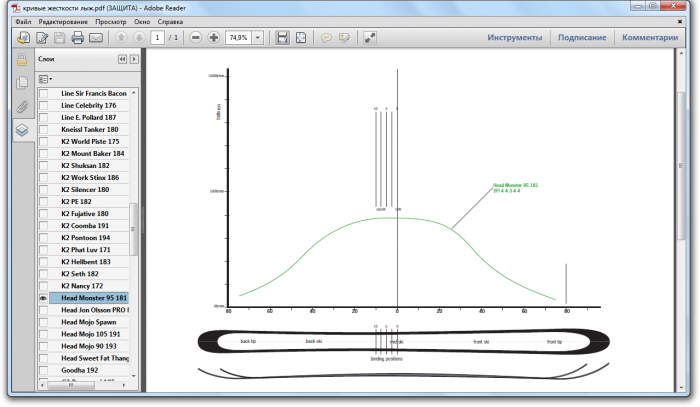700x407 pixels.
Task: Toggle visibility box for Kneissl Tanker 180
Action: tap(43, 130)
